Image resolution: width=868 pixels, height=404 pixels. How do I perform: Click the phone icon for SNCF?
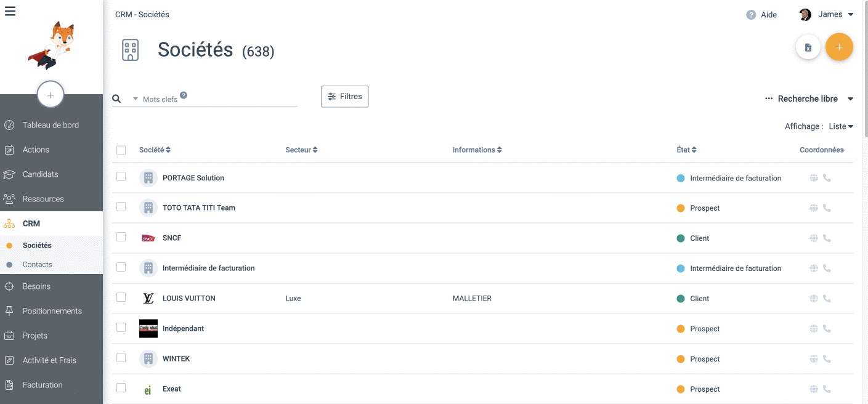(x=827, y=238)
